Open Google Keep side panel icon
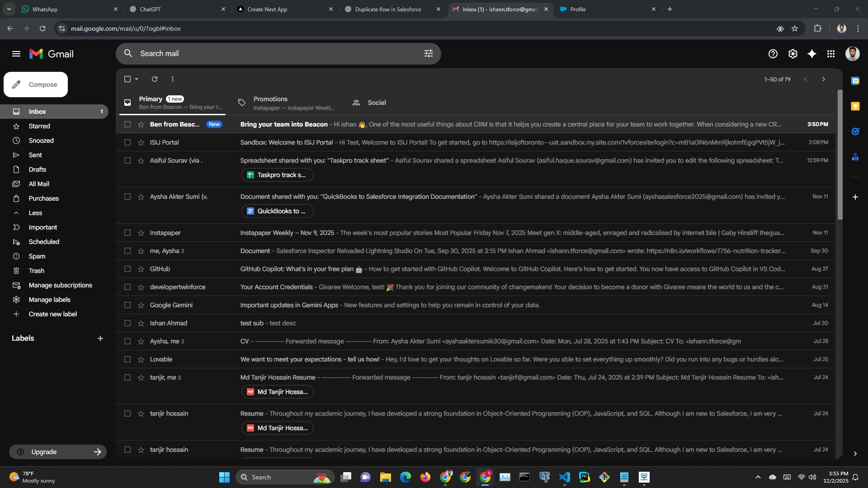This screenshot has height=488, width=868. click(855, 106)
